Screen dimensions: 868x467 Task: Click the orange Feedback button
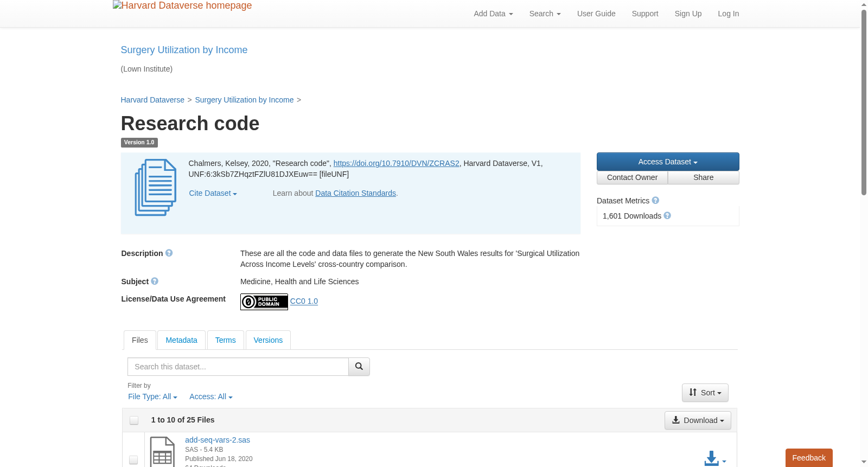(809, 458)
